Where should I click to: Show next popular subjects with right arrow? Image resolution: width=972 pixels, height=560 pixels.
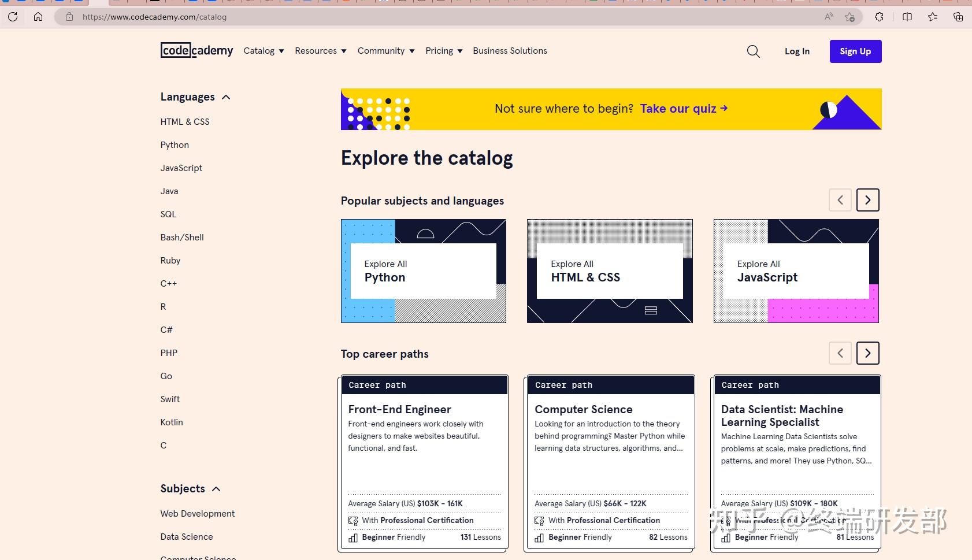(x=867, y=200)
